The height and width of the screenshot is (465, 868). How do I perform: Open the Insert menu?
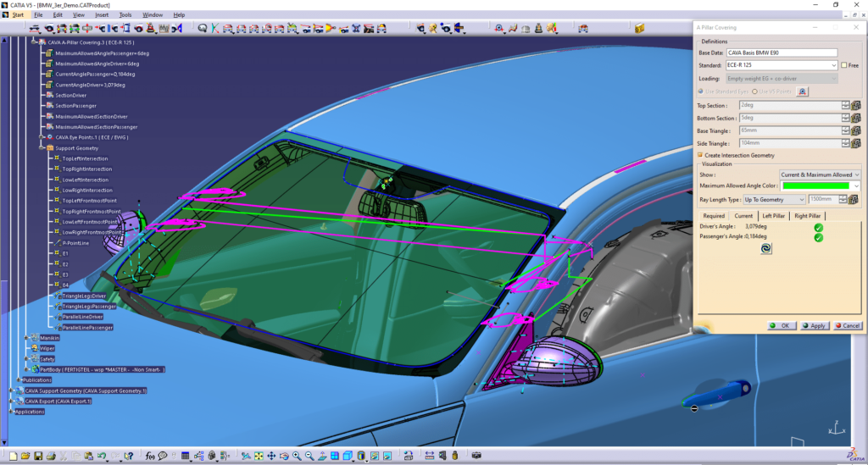click(102, 15)
